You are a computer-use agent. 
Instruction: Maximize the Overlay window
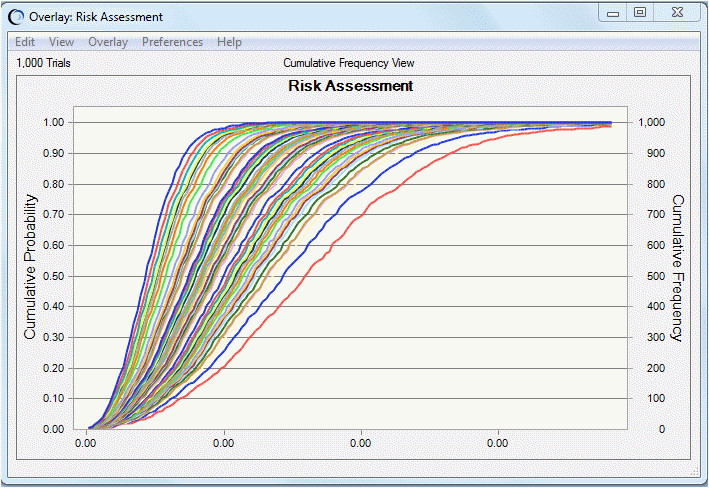[639, 13]
